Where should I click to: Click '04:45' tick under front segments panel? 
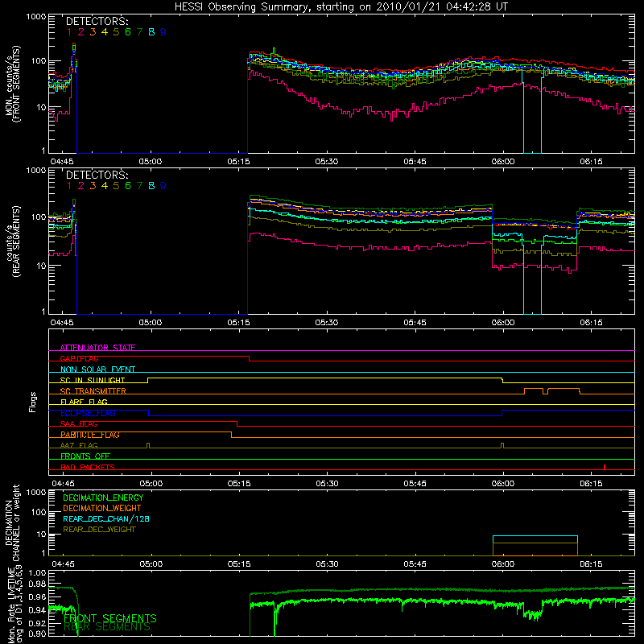[63, 162]
